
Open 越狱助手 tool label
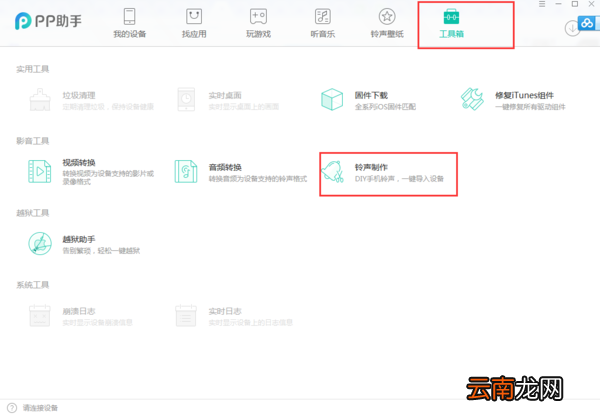point(79,239)
